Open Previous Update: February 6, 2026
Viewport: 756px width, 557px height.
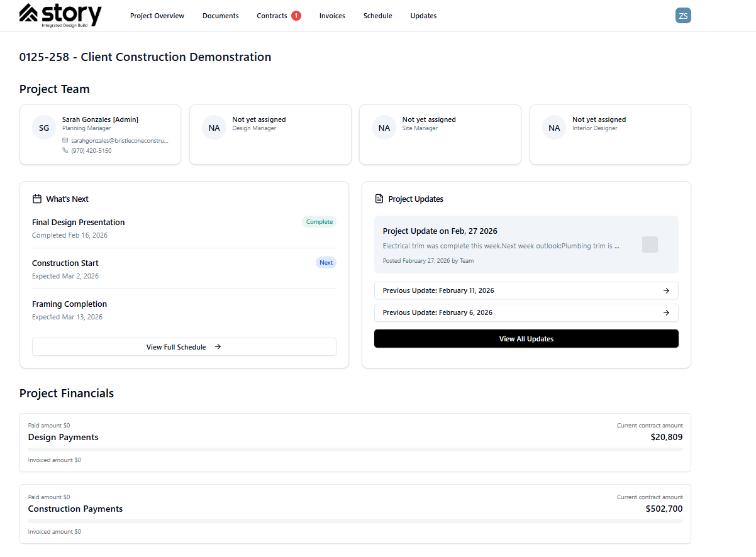[x=526, y=312]
